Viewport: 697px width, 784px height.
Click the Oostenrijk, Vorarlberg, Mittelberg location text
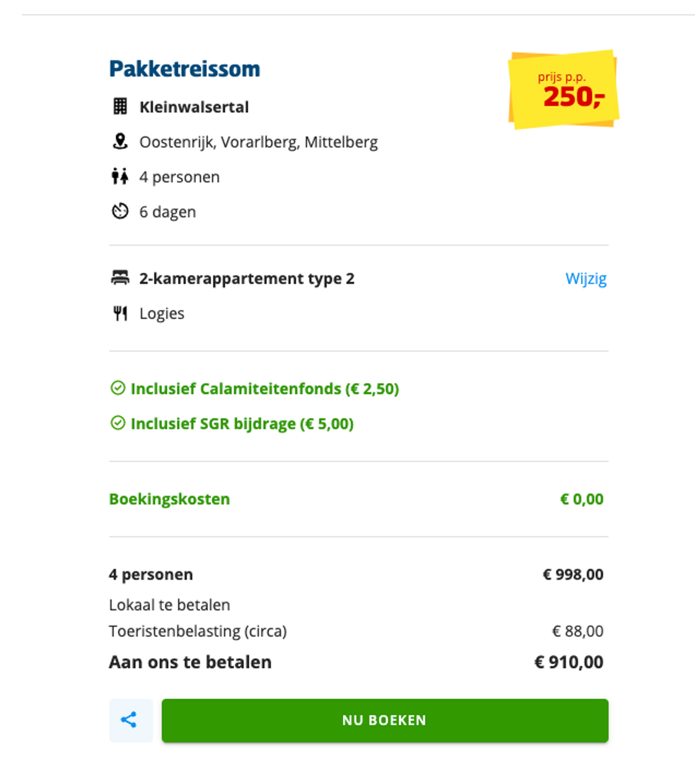click(258, 142)
